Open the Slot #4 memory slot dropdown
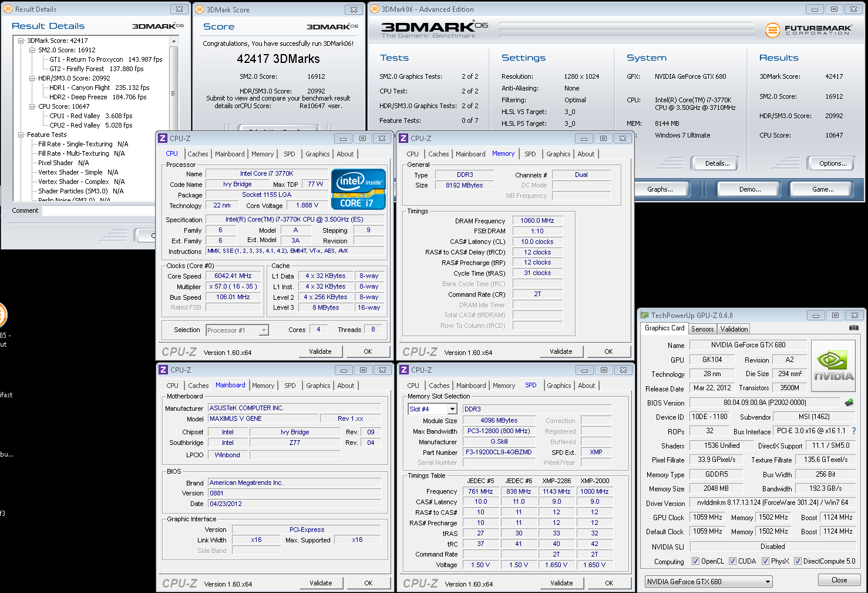 (432, 409)
